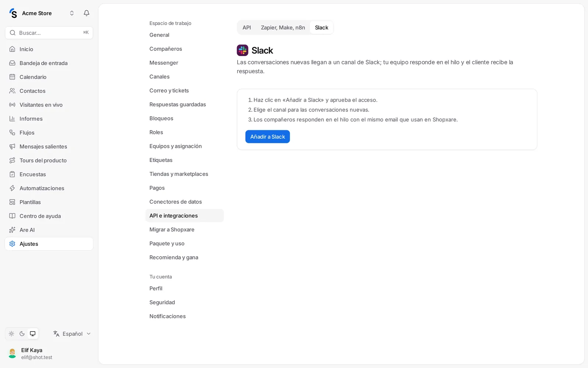The image size is (588, 368).
Task: Open General workspace settings
Action: [184, 35]
